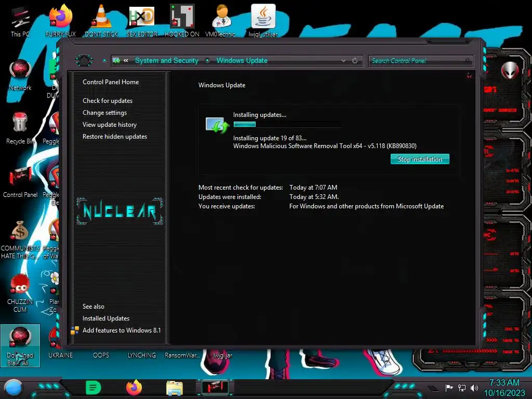Open File Explorer from the taskbar
Viewport: 532px width, 399px height.
tap(175, 388)
